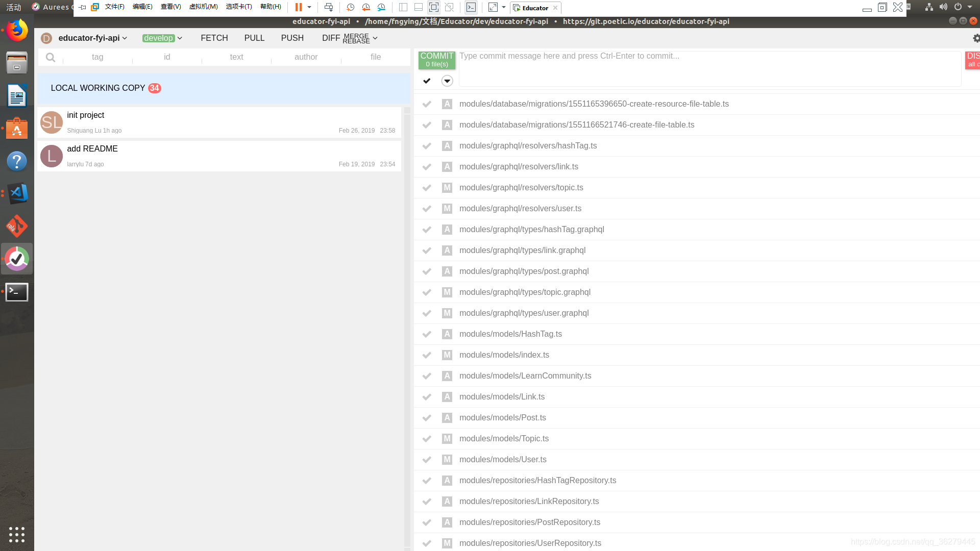Open the Terminal dock icon
The image size is (980, 551).
tap(17, 292)
